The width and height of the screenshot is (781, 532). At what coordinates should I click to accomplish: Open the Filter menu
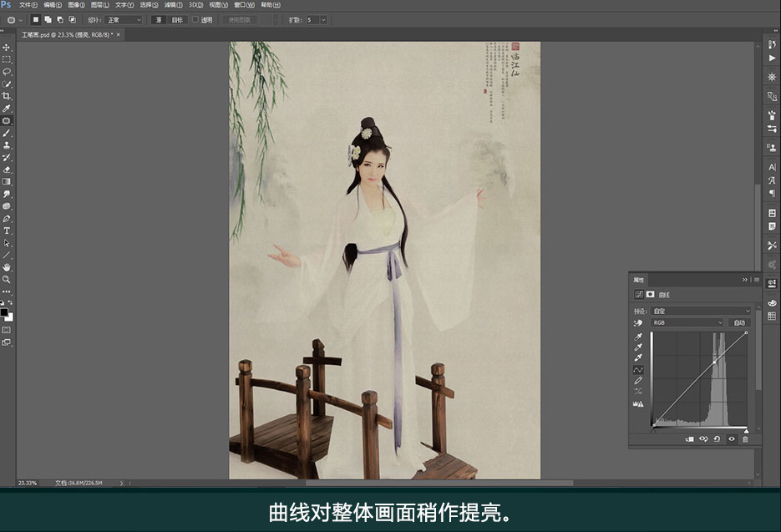click(174, 5)
